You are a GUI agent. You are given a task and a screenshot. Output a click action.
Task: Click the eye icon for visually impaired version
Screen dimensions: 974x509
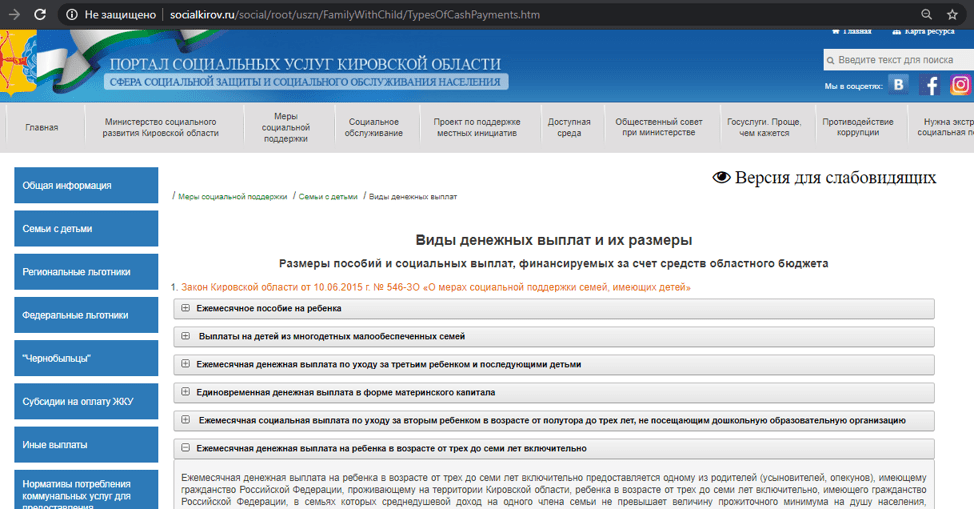click(x=721, y=178)
